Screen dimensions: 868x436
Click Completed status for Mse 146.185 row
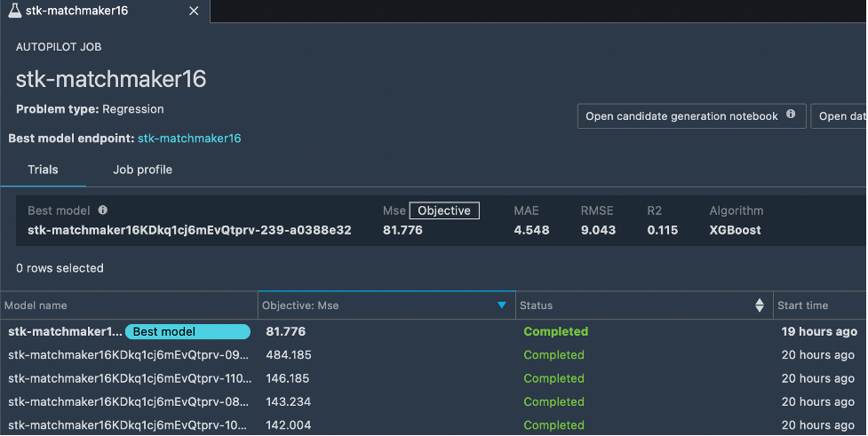pos(553,378)
